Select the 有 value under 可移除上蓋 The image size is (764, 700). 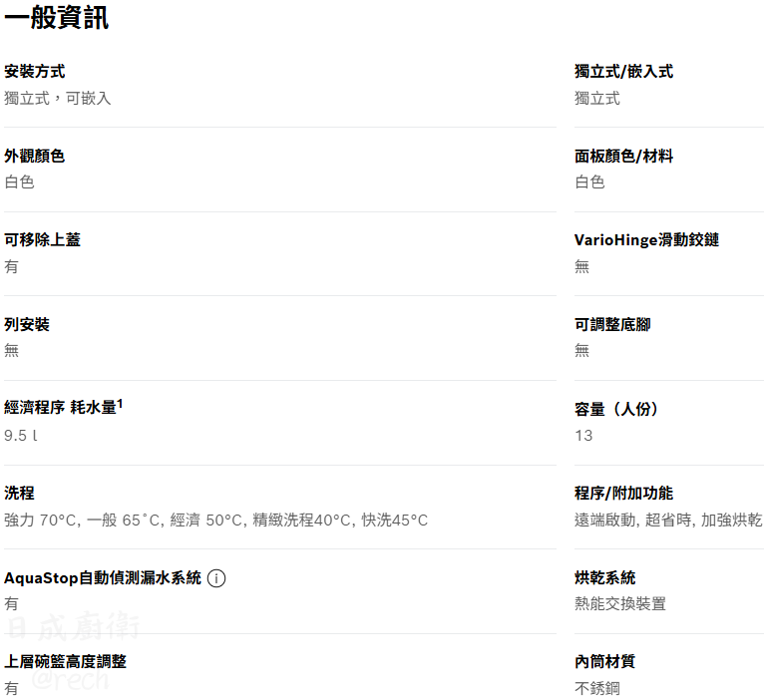11,266
